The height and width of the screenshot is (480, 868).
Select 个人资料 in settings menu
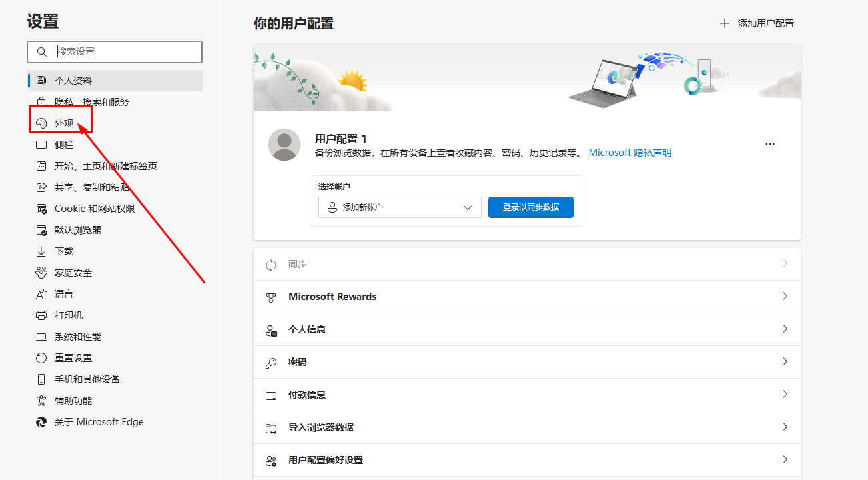115,81
